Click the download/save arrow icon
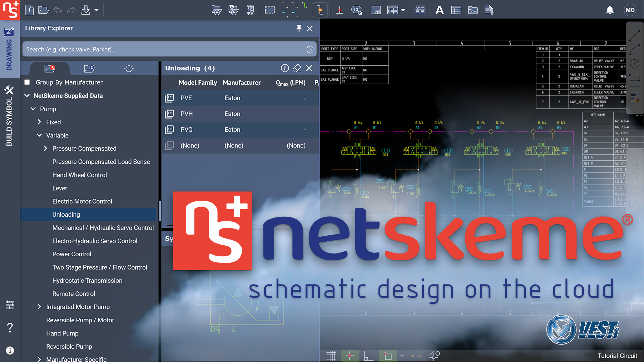Image resolution: width=644 pixels, height=362 pixels. click(86, 10)
